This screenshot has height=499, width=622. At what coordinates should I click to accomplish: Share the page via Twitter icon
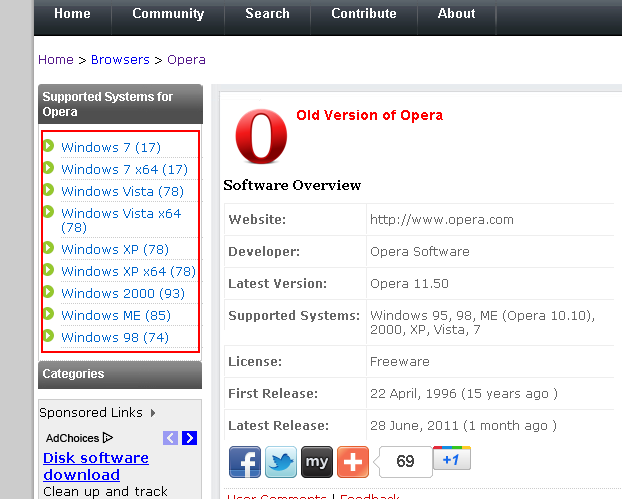point(281,462)
